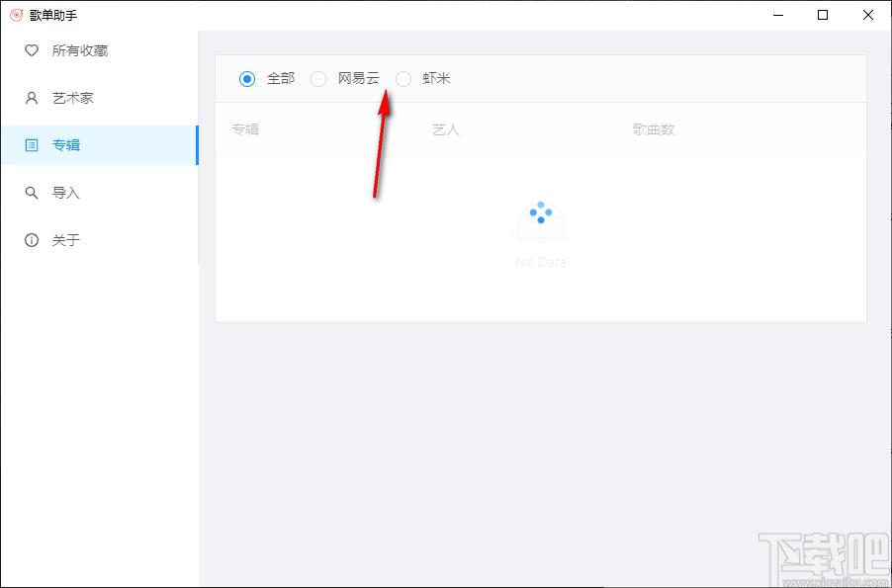Click the heart icon beside 所有收藏
892x588 pixels.
tap(32, 50)
